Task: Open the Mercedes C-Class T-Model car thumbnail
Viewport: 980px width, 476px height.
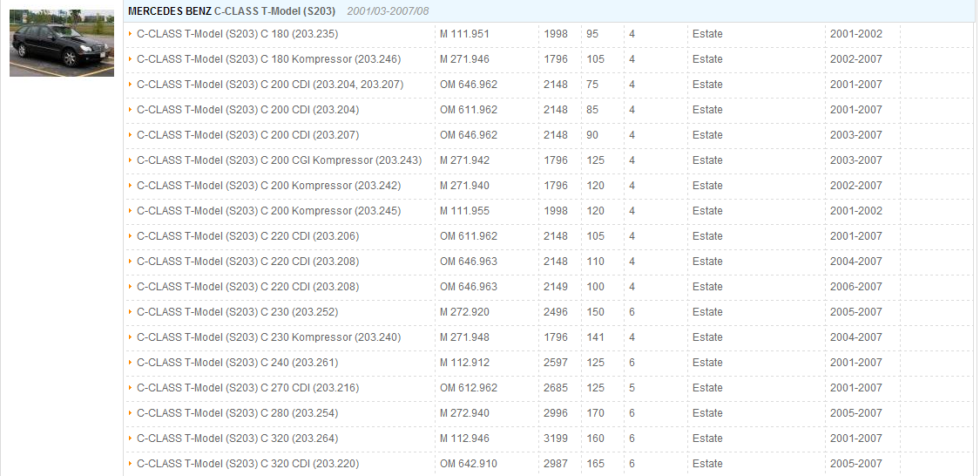Action: (x=62, y=43)
